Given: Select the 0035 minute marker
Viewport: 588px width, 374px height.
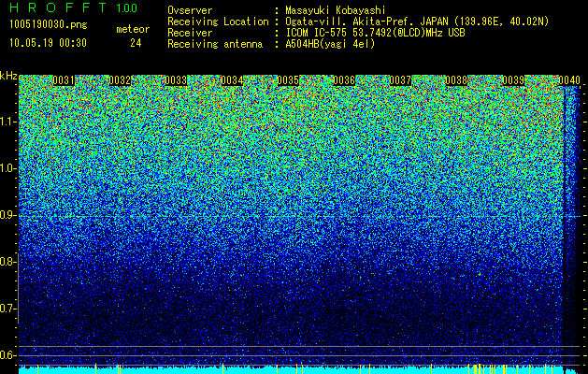Looking at the screenshot, I should point(288,80).
